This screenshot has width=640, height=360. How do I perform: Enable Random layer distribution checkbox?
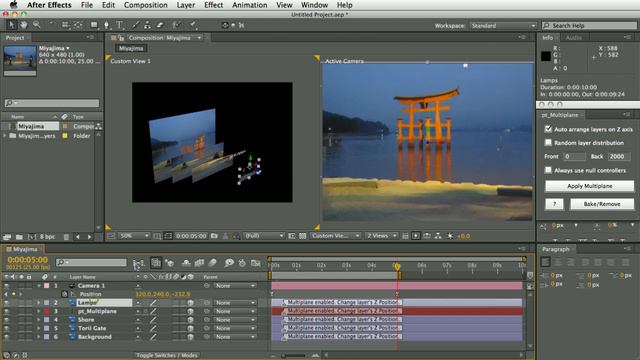click(548, 142)
